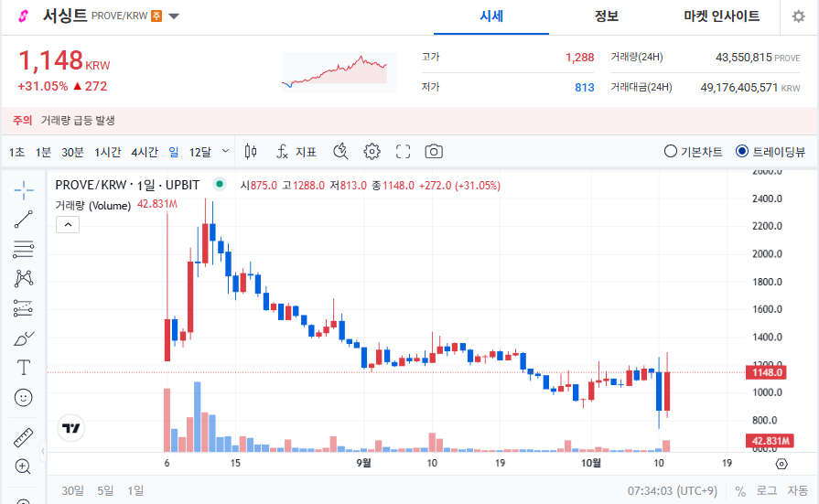Open the emoji icons tool
819x504 pixels.
pos(24,398)
